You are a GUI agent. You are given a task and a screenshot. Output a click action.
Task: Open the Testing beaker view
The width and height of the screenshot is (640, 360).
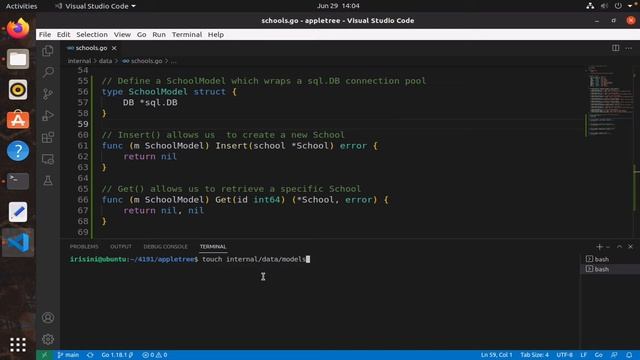click(x=48, y=180)
